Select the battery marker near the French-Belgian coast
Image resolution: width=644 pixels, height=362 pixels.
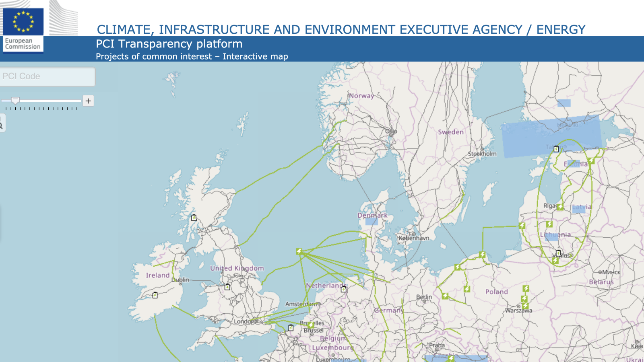pos(291,328)
